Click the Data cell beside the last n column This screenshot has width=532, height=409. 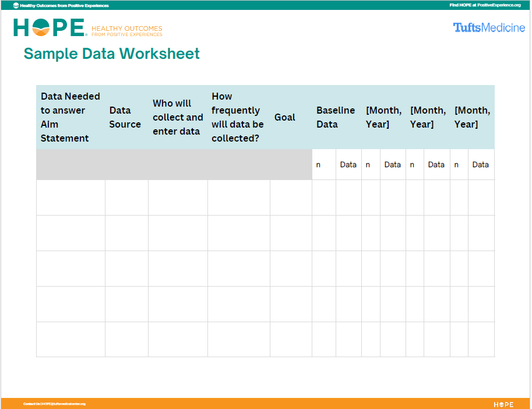pyautogui.click(x=480, y=164)
